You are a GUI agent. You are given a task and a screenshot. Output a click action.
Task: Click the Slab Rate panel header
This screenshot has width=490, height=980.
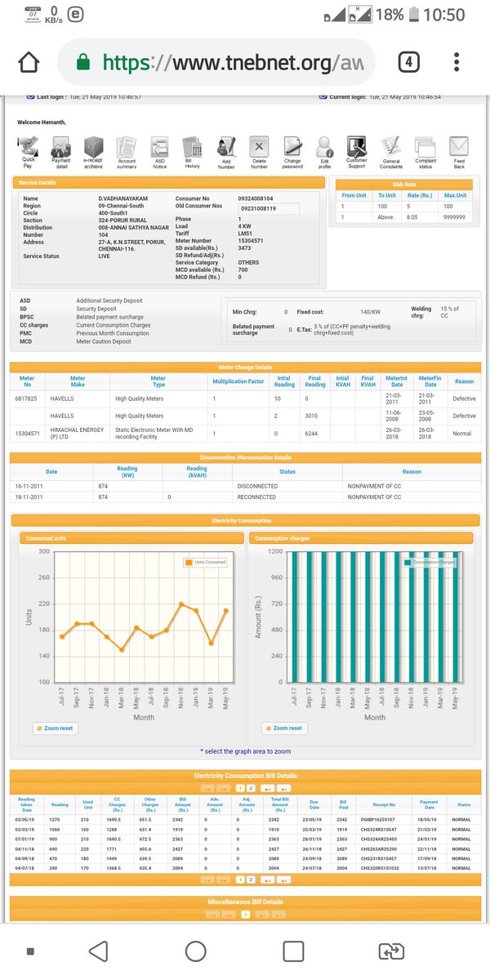405,183
